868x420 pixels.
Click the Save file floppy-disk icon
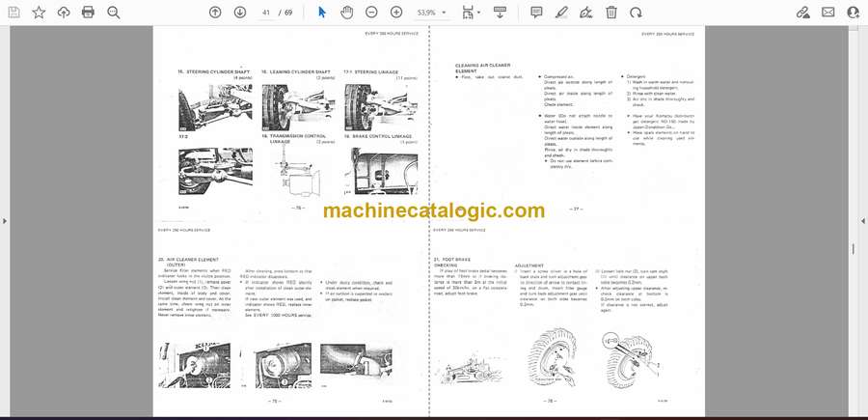pyautogui.click(x=14, y=13)
